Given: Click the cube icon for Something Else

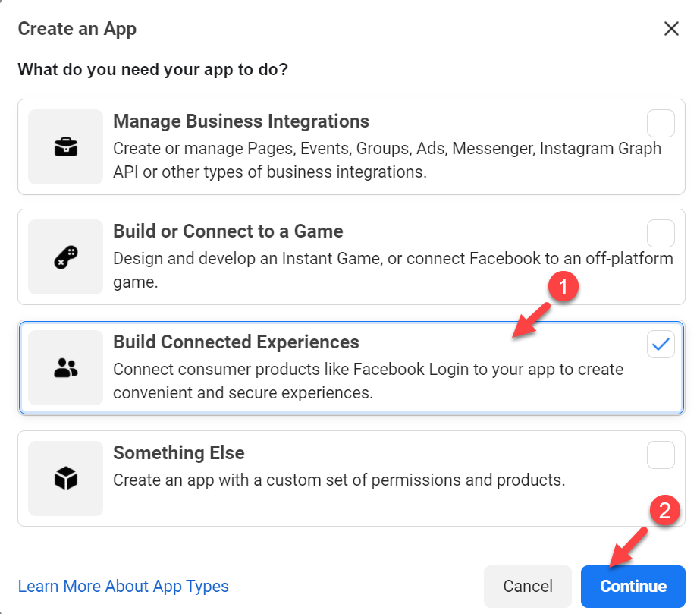Looking at the screenshot, I should (66, 478).
